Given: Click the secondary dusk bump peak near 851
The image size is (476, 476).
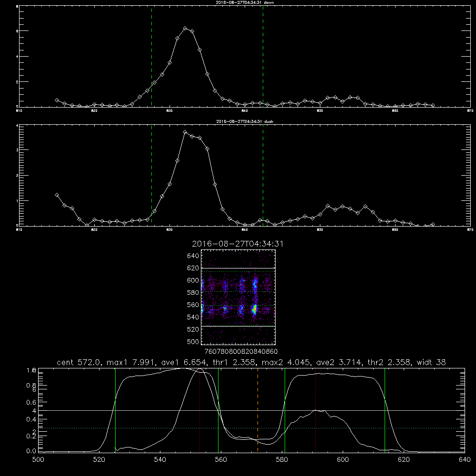Looking at the screenshot, I should pos(327,206).
